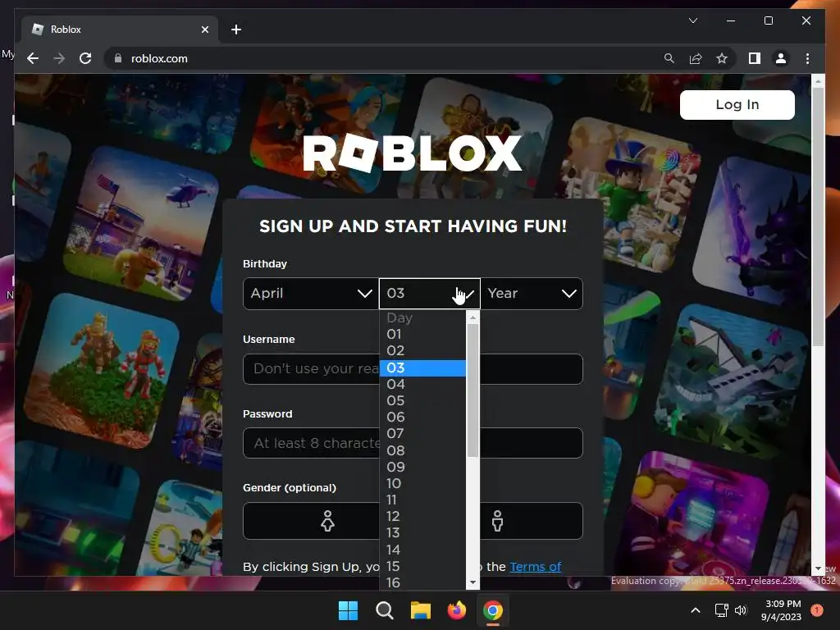Pick day 10 in the dropdown
The image size is (840, 630).
tap(422, 484)
